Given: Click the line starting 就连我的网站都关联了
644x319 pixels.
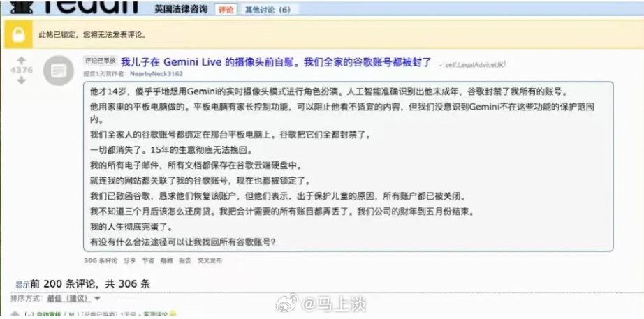Looking at the screenshot, I should coord(202,180).
